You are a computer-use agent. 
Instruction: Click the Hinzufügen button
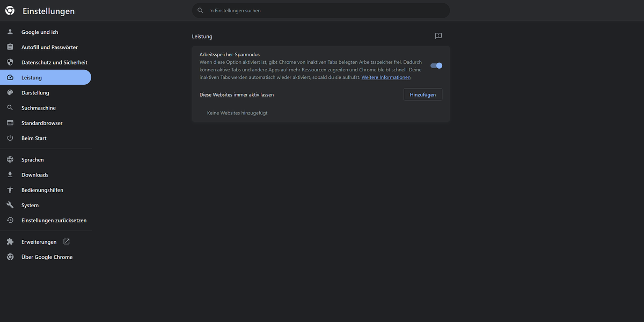(423, 94)
